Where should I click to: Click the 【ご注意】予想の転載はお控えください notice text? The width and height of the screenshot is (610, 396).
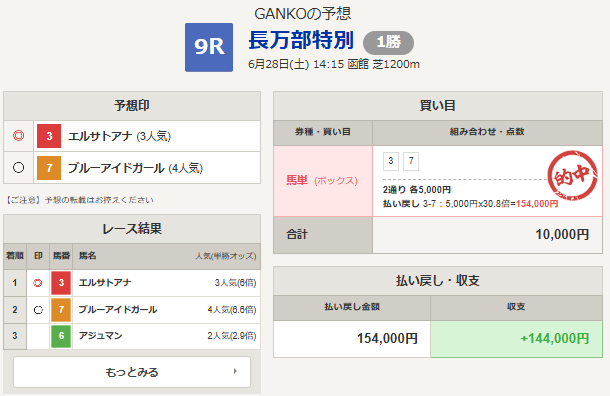[79, 200]
